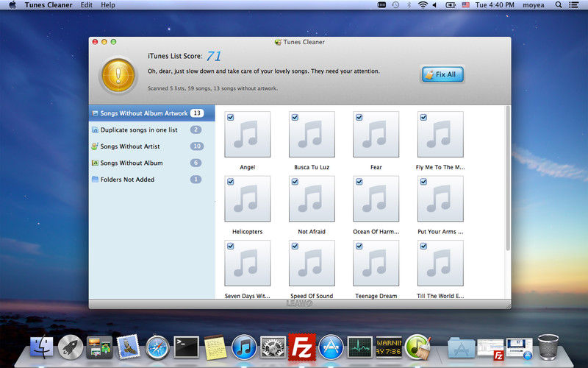The width and height of the screenshot is (588, 368).
Task: Open the Tunes Cleaner app menu
Action: pyautogui.click(x=49, y=5)
